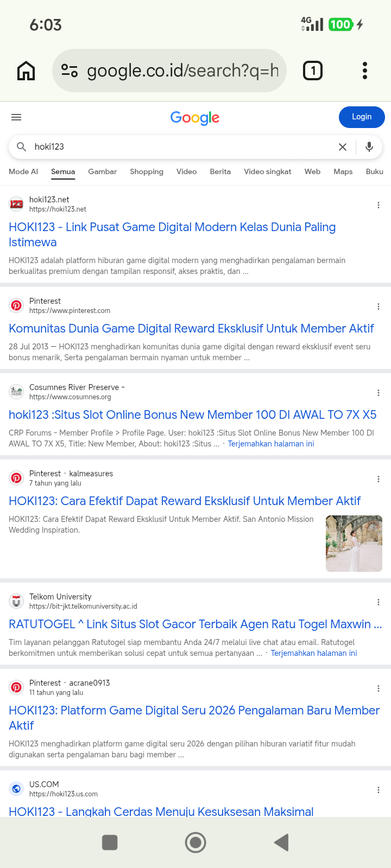The height and width of the screenshot is (868, 391).
Task: Open the Google hamburger menu
Action: pos(16,117)
